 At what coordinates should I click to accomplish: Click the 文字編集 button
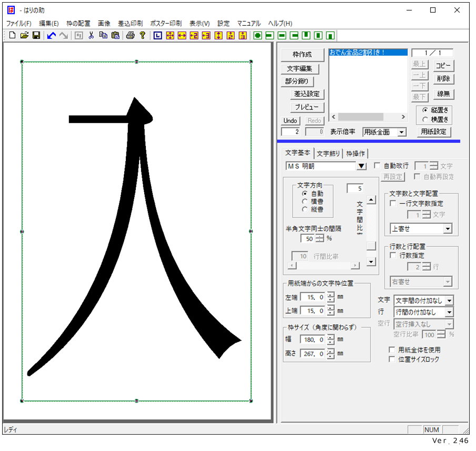click(x=300, y=69)
